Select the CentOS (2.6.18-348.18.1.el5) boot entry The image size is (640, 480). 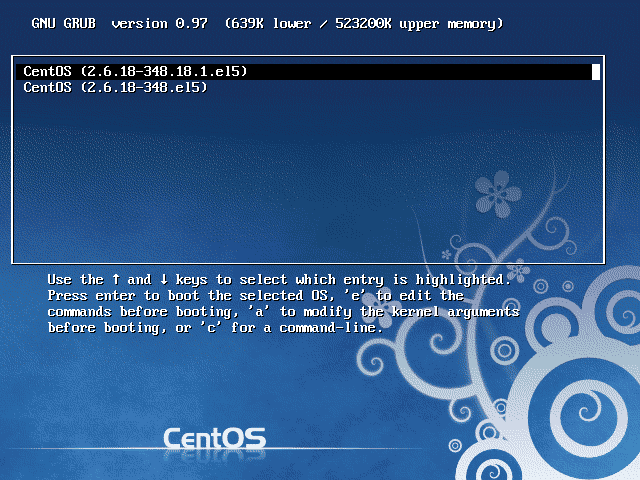[308, 71]
